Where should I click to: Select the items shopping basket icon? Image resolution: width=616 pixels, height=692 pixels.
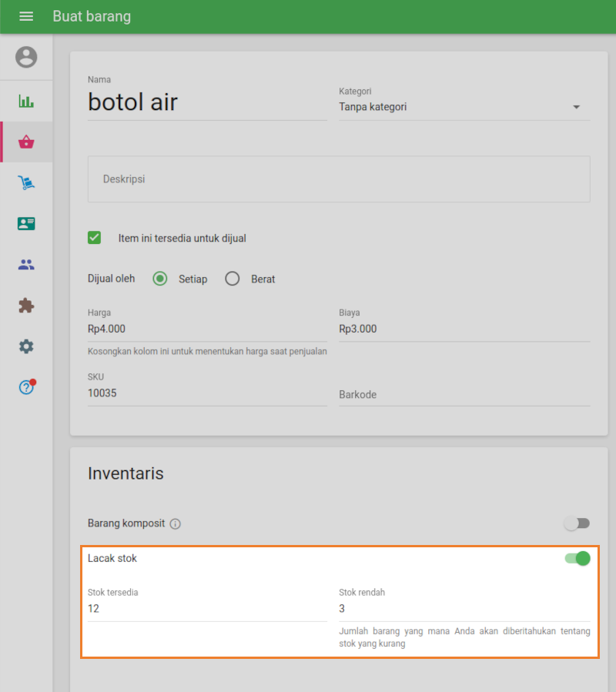point(26,142)
